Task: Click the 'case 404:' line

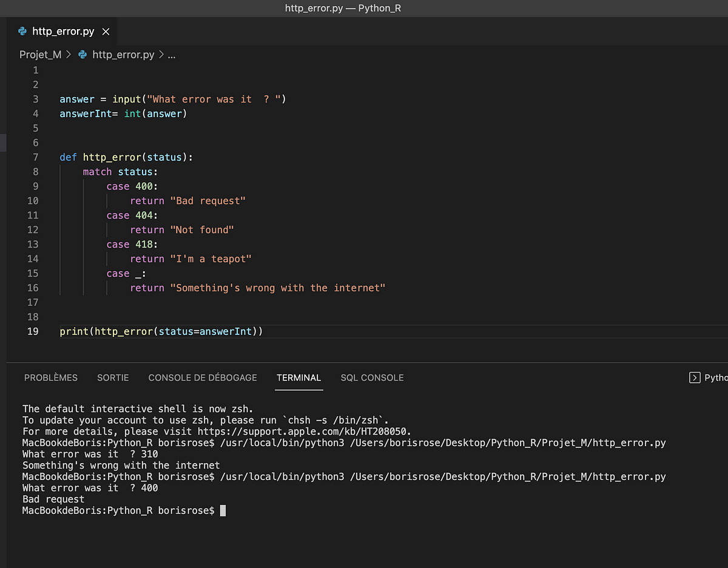Action: pyautogui.click(x=132, y=215)
